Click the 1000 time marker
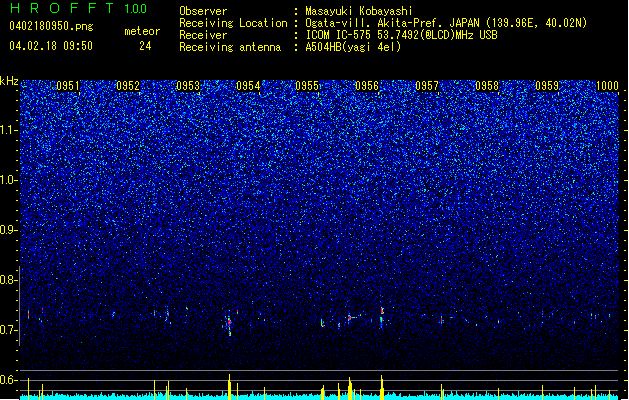Viewport: 629px width, 400px height. tap(607, 86)
